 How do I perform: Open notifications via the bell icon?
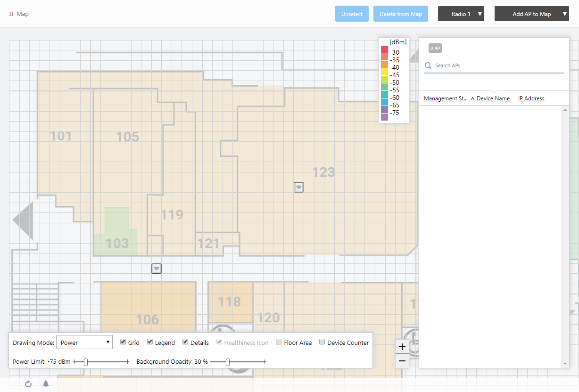click(x=46, y=384)
